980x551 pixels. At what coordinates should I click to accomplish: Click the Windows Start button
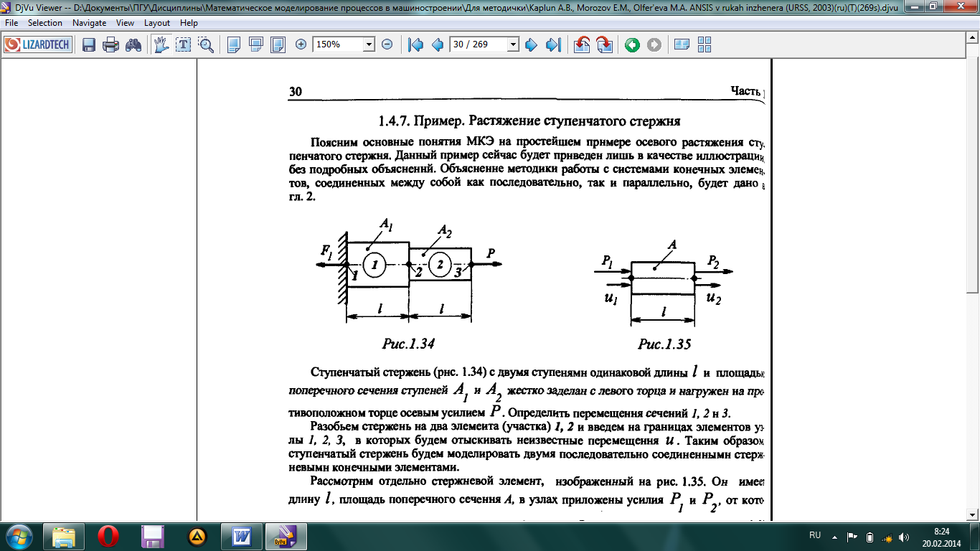(x=19, y=536)
